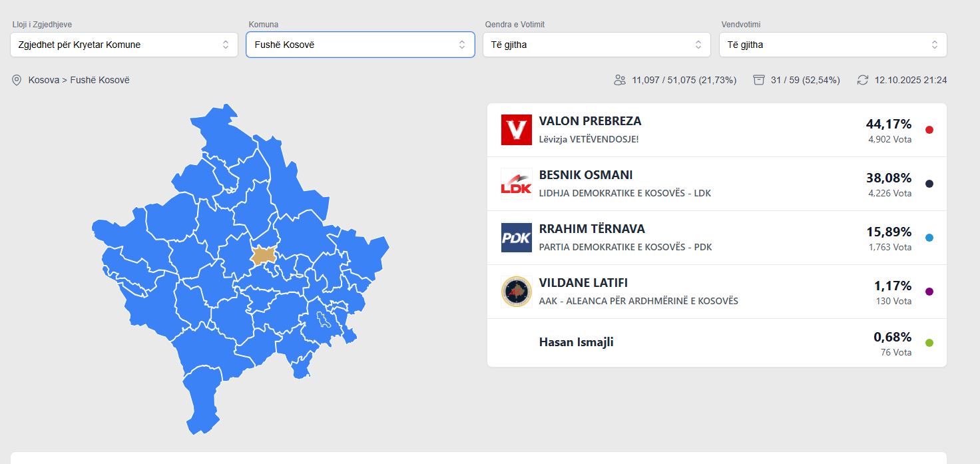This screenshot has width=980, height=464.
Task: Click the AAK party emblem icon
Action: click(x=516, y=292)
